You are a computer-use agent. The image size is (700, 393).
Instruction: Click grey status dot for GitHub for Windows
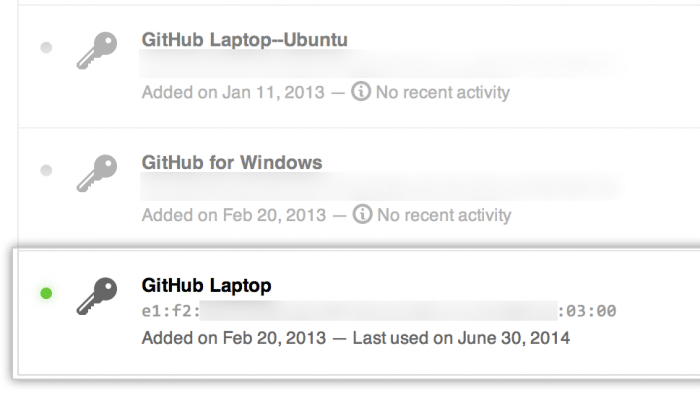point(46,170)
